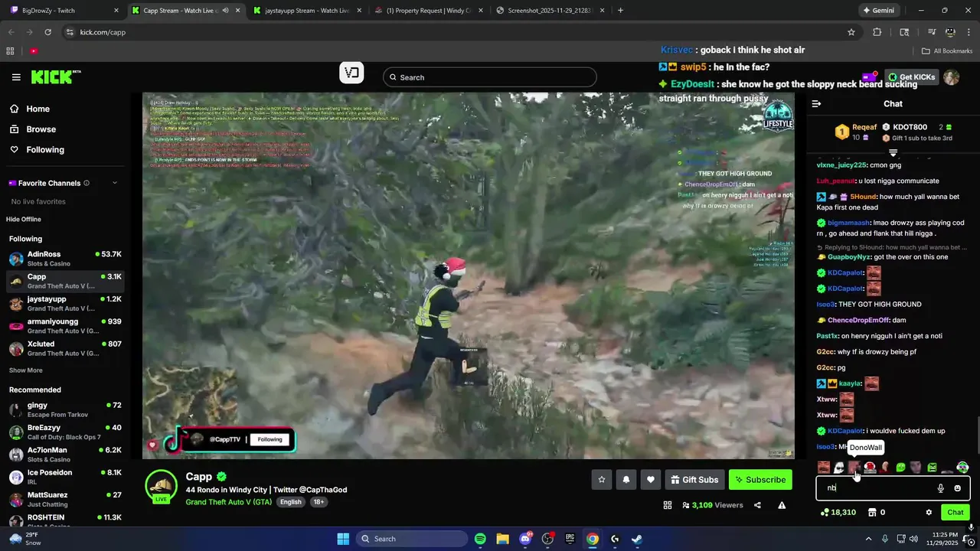Open the Grand Theft Auto V (GTA) category link
This screenshot has height=551, width=980.
(228, 502)
